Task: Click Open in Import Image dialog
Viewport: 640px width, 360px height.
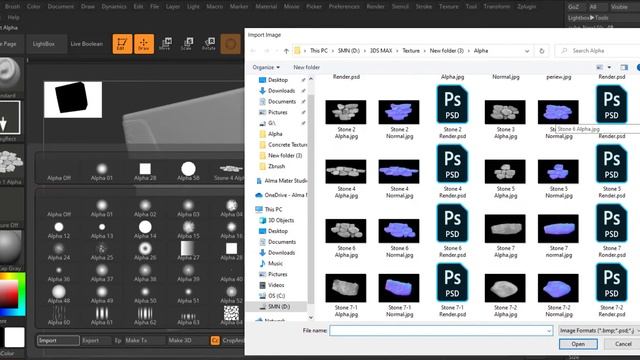Action: click(x=578, y=344)
